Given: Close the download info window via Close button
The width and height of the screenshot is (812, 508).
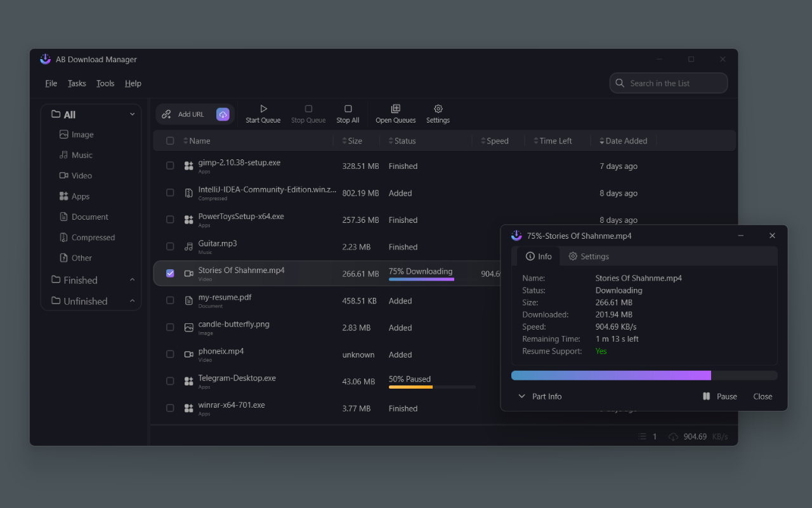Looking at the screenshot, I should click(763, 396).
